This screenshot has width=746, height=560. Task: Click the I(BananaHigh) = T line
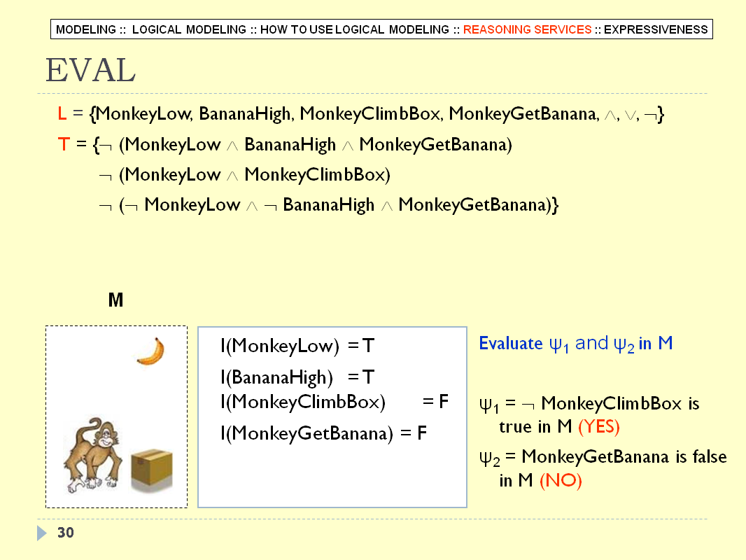coord(297,377)
